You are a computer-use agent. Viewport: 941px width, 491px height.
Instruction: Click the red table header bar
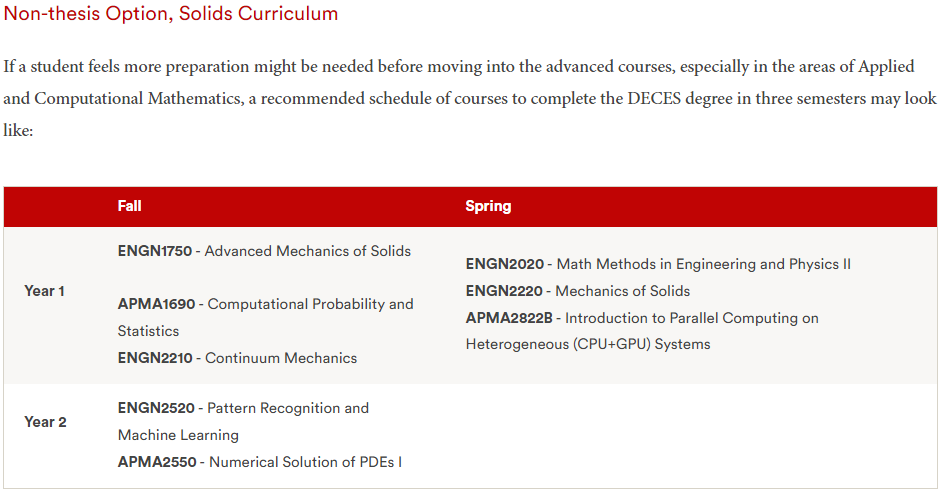[x=470, y=206]
